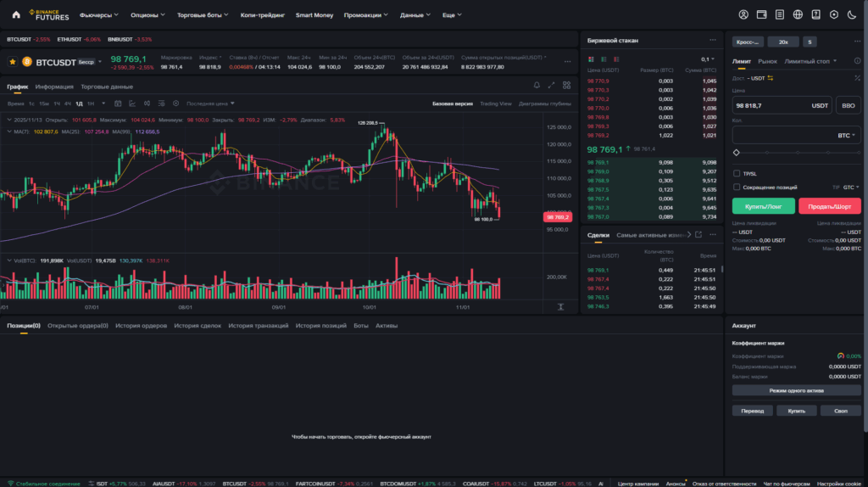Click the quantity slider diamond handle
Image resolution: width=868 pixels, height=487 pixels.
[x=737, y=153]
